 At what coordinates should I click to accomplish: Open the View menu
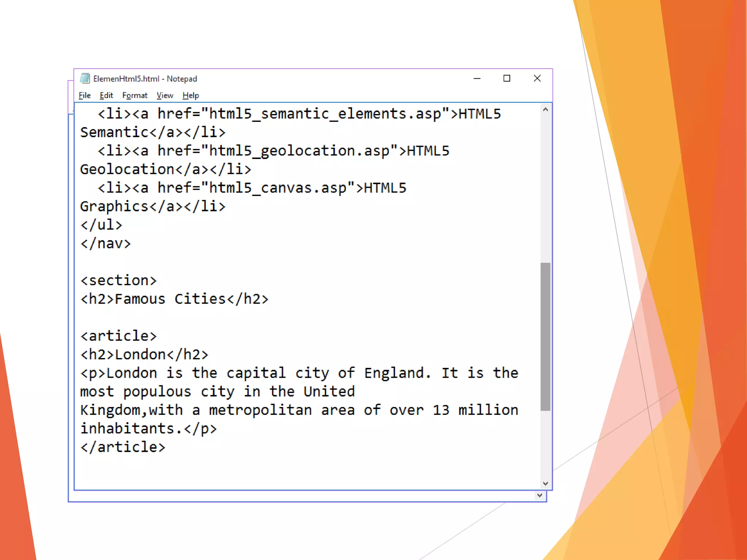coord(165,96)
